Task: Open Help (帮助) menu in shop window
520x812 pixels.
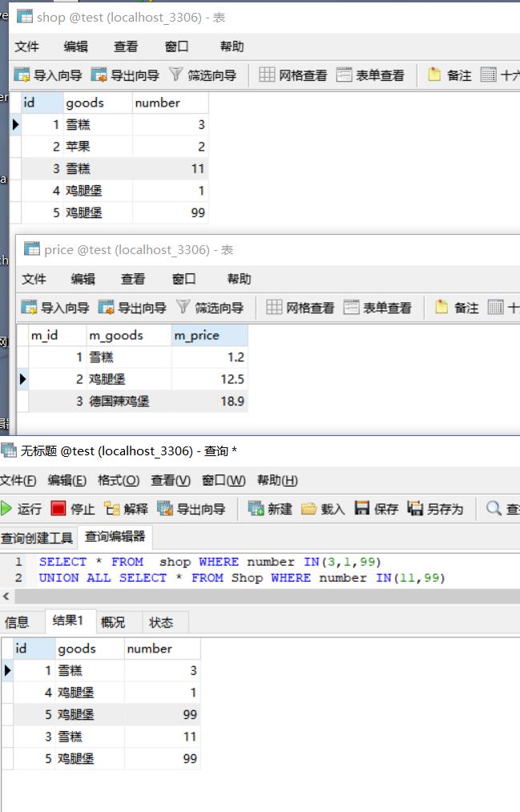Action: pyautogui.click(x=232, y=46)
